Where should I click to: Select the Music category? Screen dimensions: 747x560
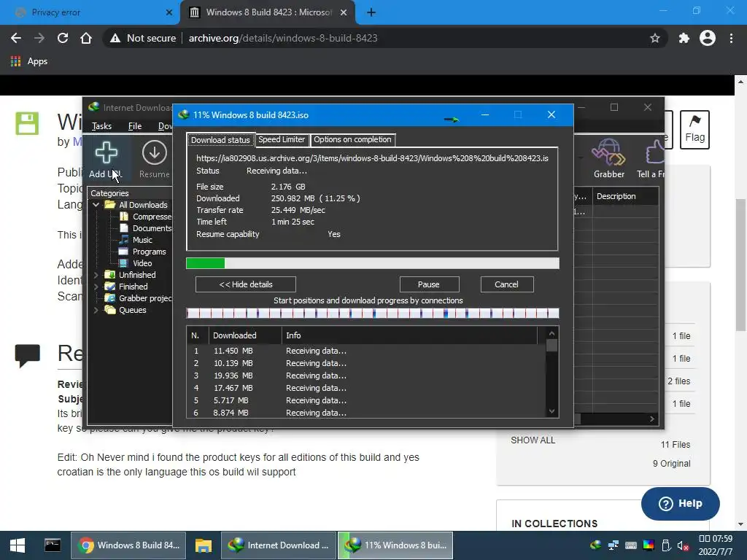136,240
